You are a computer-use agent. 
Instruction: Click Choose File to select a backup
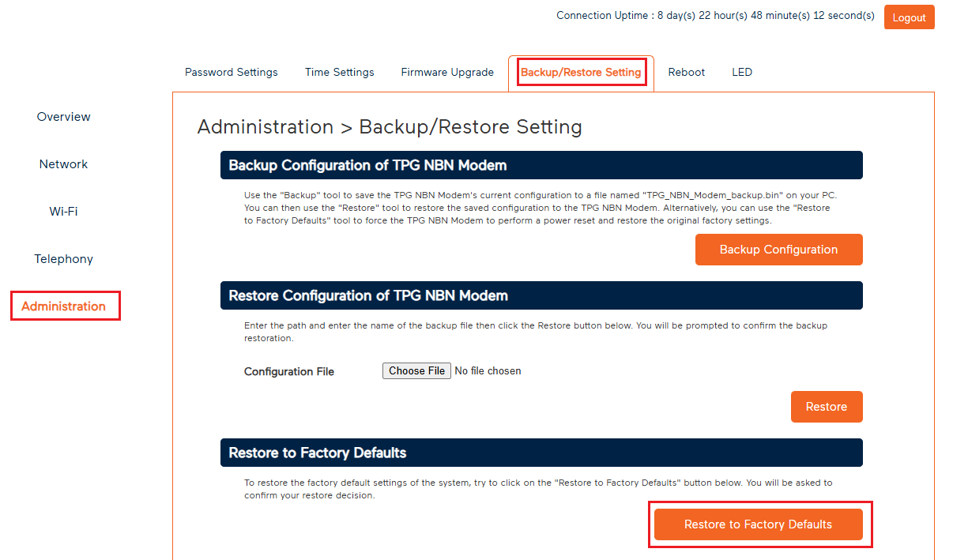(x=416, y=370)
